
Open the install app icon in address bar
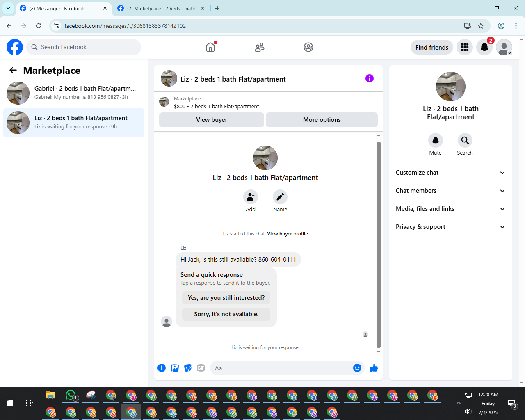468,26
